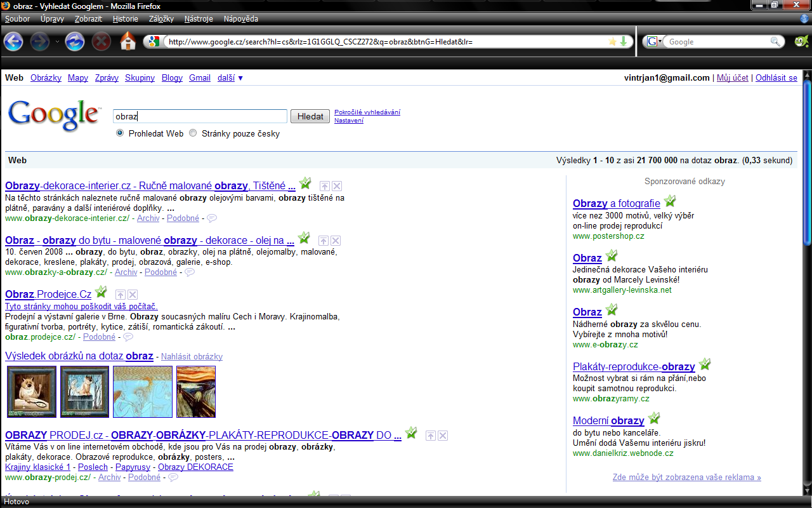Click 'Nahlásit obrázky' link
Image resolution: width=812 pixels, height=508 pixels.
tap(192, 357)
